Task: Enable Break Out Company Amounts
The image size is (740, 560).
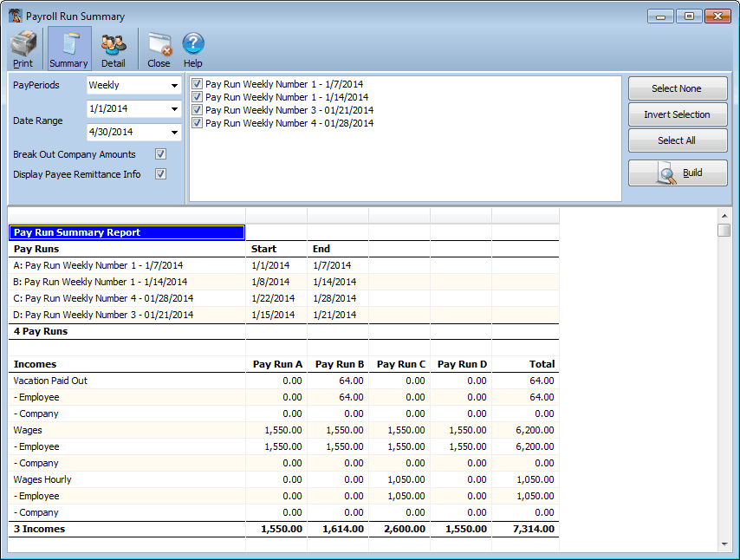Action: pos(160,154)
